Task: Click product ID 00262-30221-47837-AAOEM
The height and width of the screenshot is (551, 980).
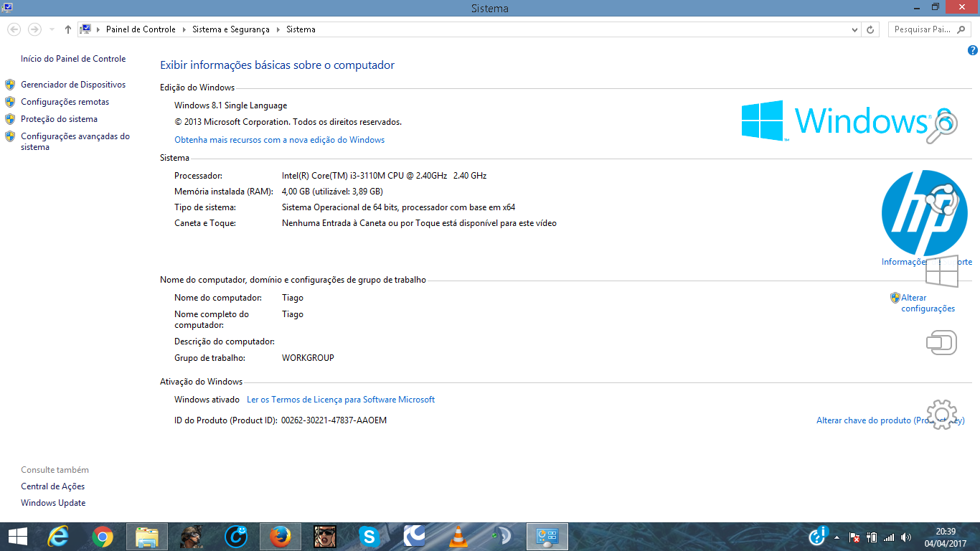Action: (334, 420)
